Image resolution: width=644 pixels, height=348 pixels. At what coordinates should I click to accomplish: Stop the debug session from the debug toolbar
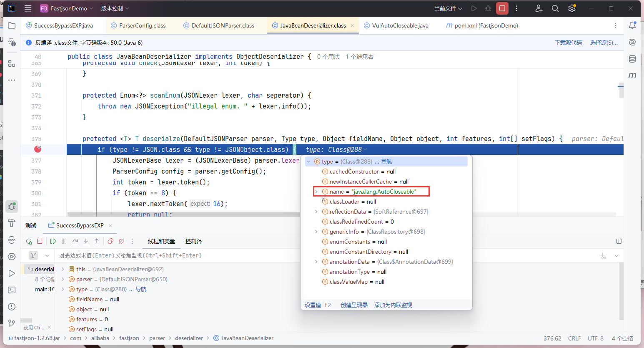40,241
